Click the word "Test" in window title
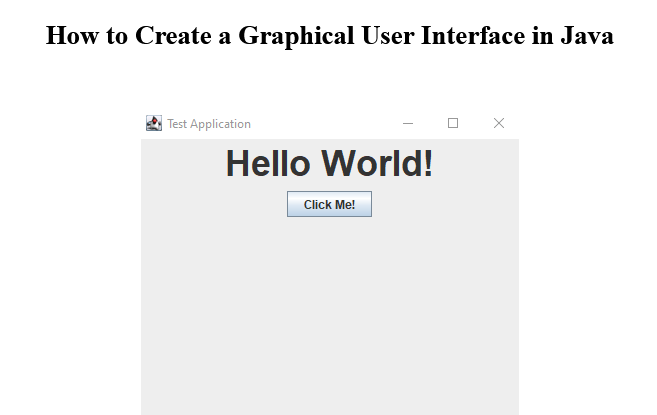This screenshot has width=657, height=415. [178, 124]
